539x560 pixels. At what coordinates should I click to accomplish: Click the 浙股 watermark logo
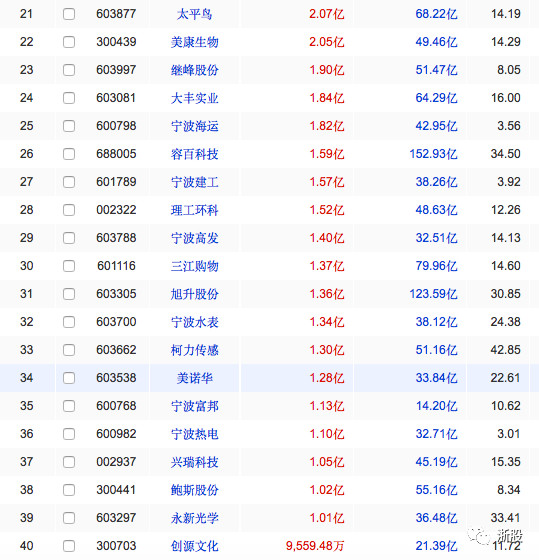click(x=496, y=536)
